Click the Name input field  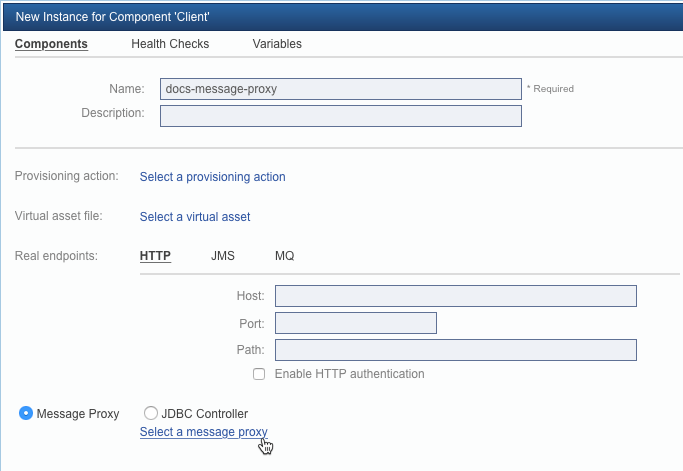(x=341, y=89)
